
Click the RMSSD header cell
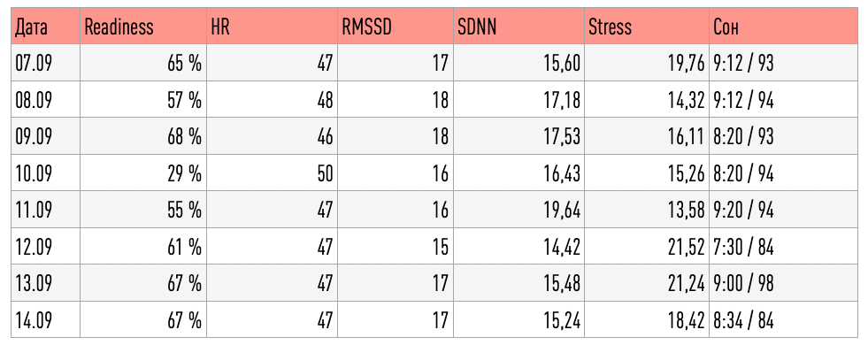pyautogui.click(x=396, y=26)
